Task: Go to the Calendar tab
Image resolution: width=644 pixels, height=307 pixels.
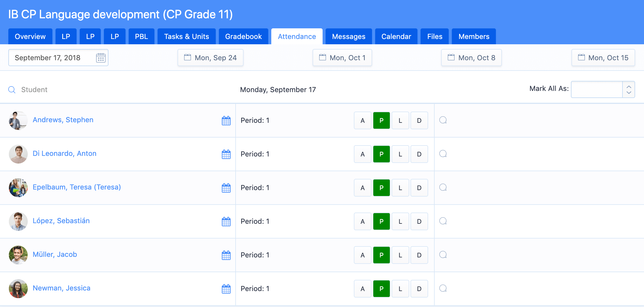Action: pos(396,37)
